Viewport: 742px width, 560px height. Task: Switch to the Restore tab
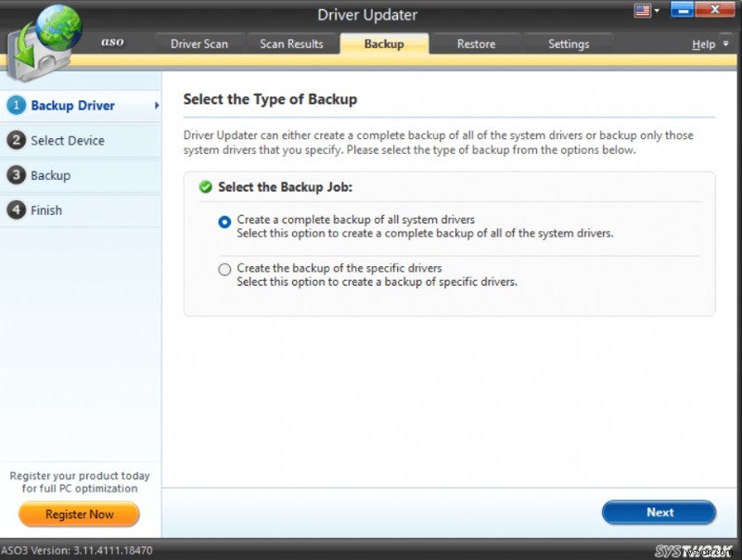(x=476, y=43)
